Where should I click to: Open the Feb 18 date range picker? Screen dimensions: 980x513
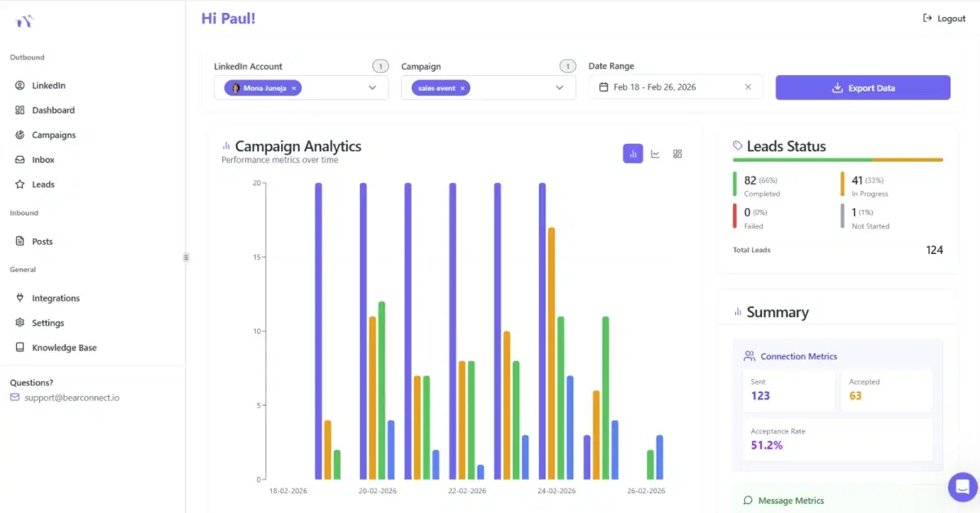[x=653, y=87]
